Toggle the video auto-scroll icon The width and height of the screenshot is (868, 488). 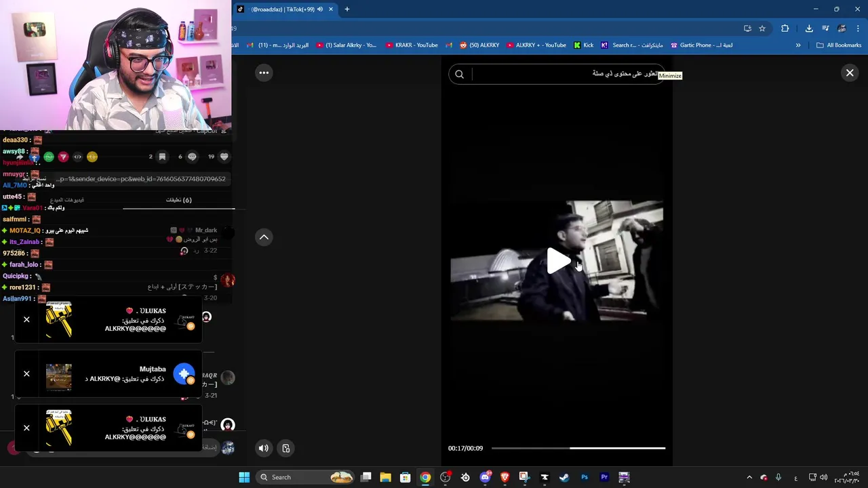point(286,448)
